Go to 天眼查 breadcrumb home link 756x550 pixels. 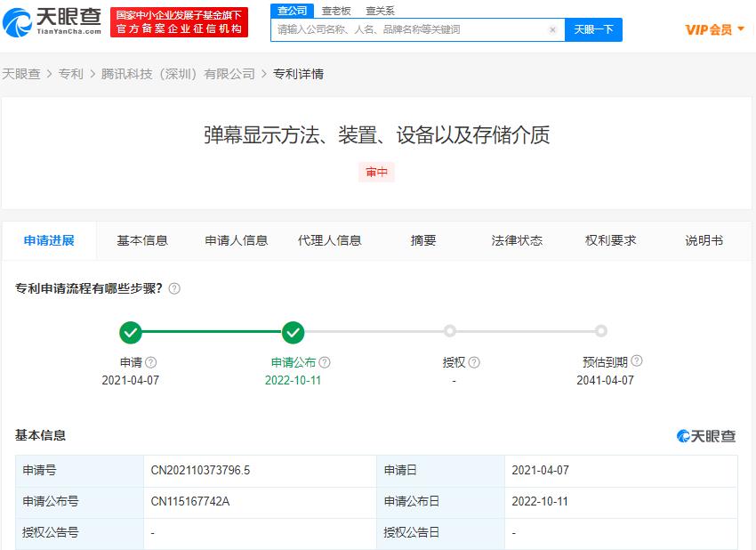[x=20, y=74]
